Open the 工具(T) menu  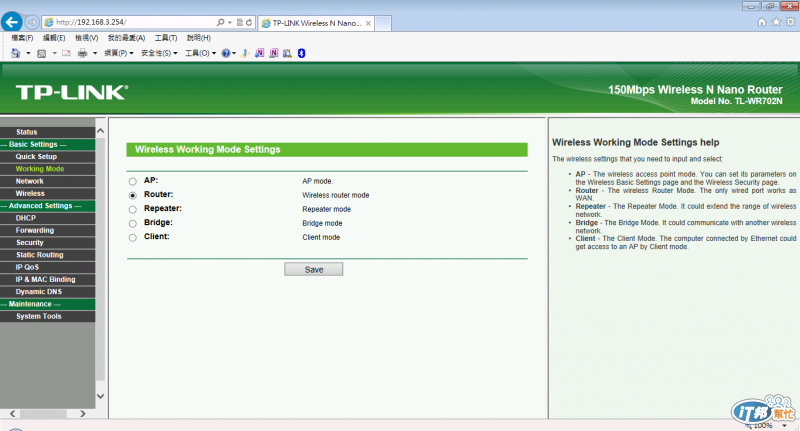pos(166,38)
